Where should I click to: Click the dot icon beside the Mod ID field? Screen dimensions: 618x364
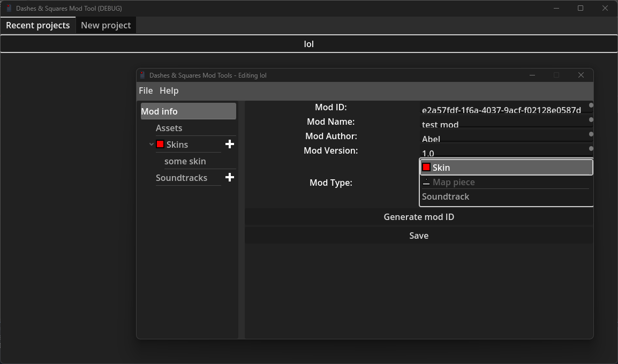pos(590,105)
